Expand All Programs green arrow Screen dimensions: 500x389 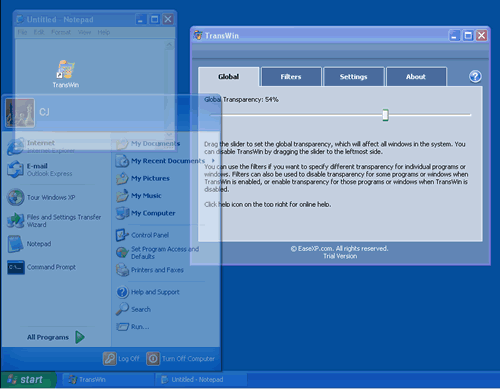click(80, 337)
